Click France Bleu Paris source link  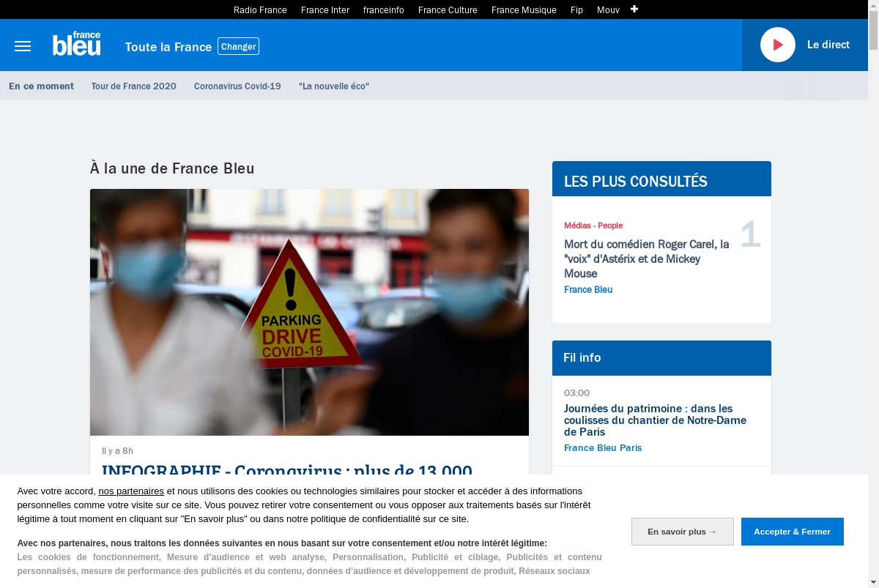603,447
